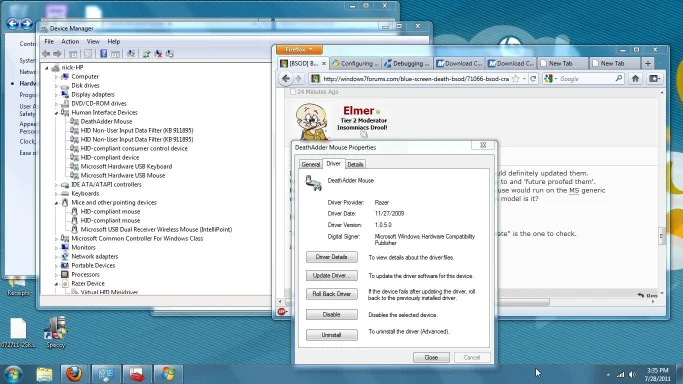Click Help icon in Device Manager toolbar
The width and height of the screenshot is (683, 384).
pos(103,54)
